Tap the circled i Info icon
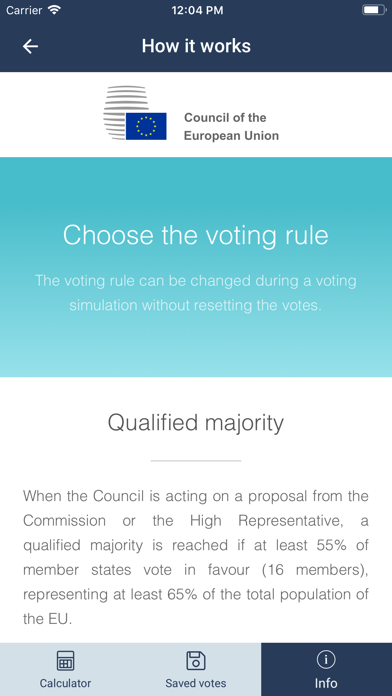 click(326, 660)
